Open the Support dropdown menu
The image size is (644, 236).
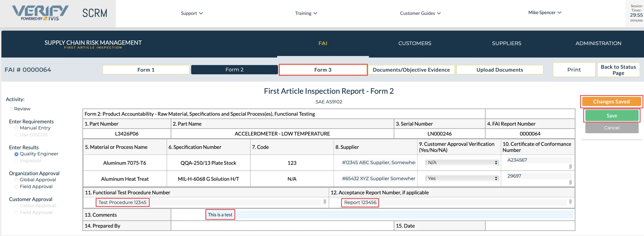pyautogui.click(x=192, y=13)
